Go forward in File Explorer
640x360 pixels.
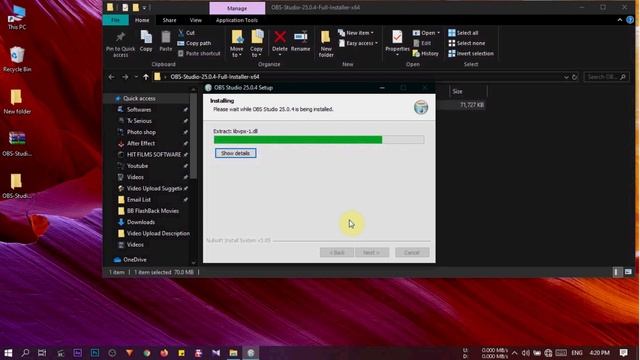pyautogui.click(x=125, y=77)
